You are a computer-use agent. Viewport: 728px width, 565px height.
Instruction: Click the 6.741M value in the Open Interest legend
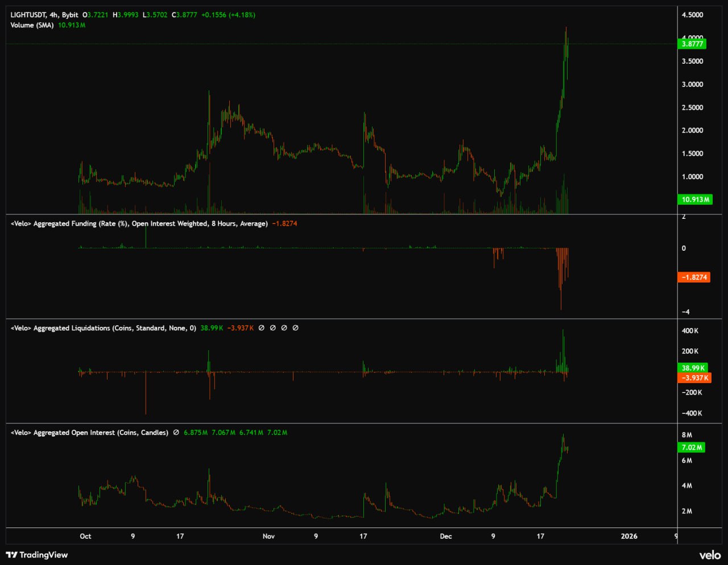(251, 433)
